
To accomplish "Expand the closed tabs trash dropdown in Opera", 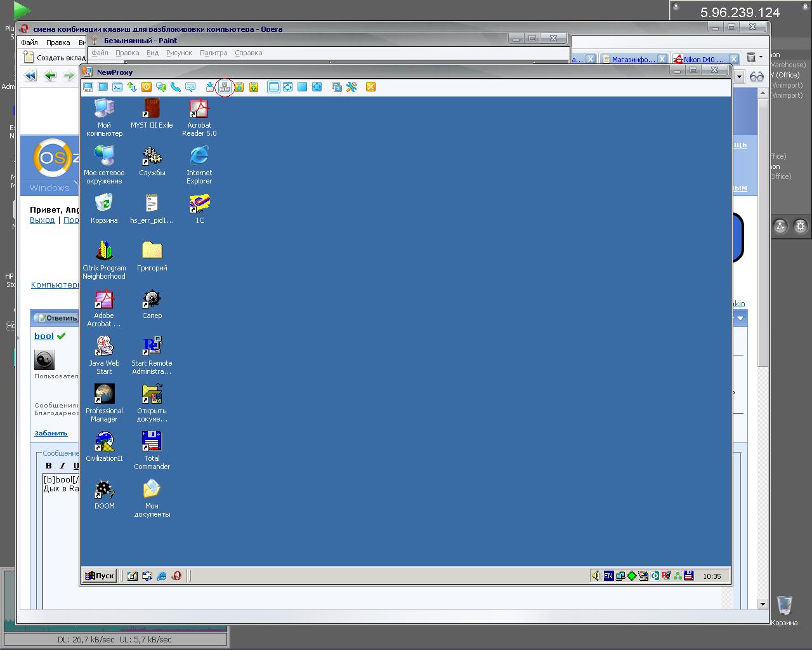I will 761,57.
